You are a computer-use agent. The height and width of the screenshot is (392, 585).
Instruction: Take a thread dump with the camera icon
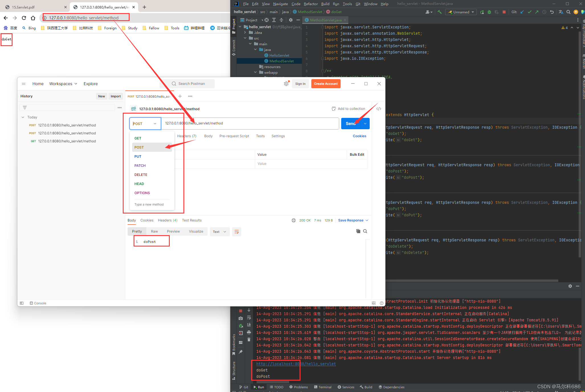coord(240,318)
